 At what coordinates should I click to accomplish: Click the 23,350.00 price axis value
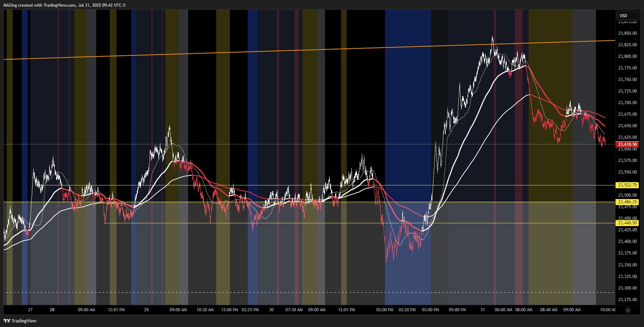(628, 265)
